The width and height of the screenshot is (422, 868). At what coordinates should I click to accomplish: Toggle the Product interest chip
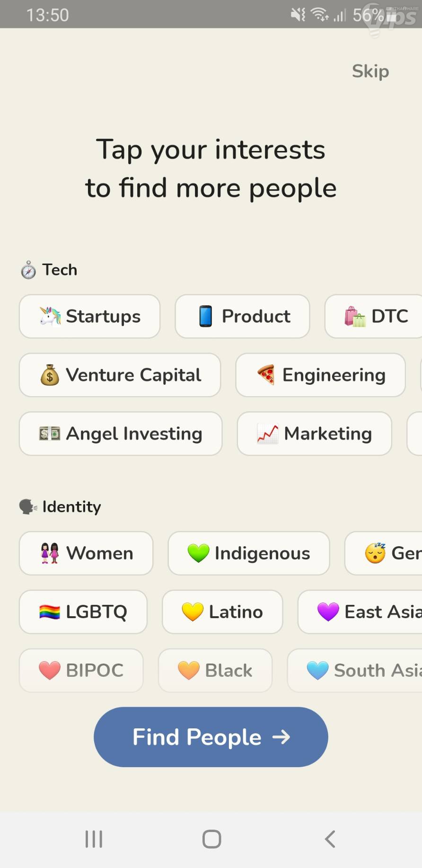[x=242, y=316]
